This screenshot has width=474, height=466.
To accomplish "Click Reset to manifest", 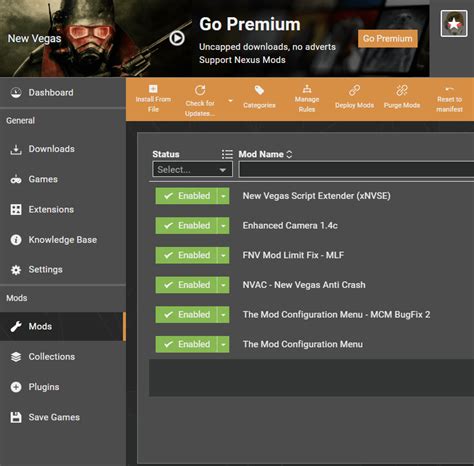I will pyautogui.click(x=449, y=99).
